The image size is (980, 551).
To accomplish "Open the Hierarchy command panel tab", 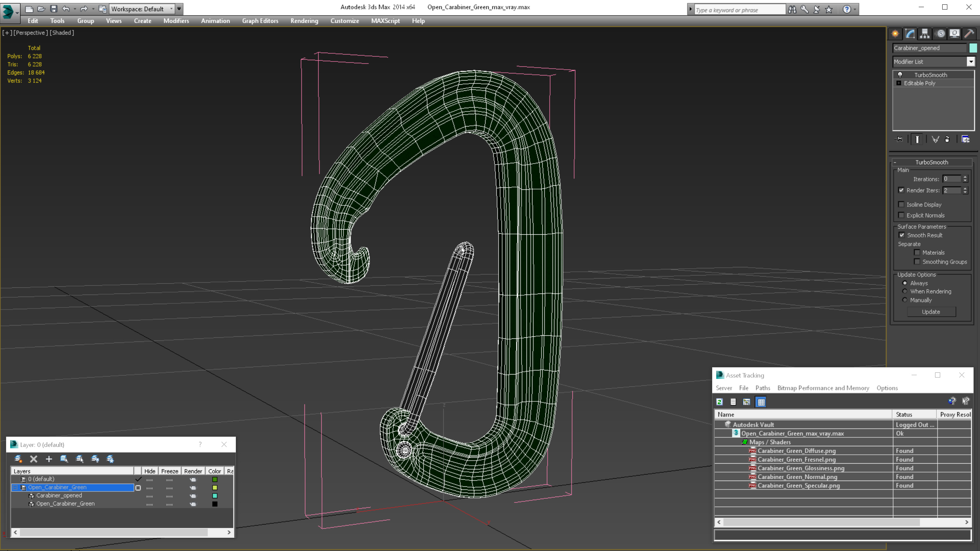I will (925, 33).
